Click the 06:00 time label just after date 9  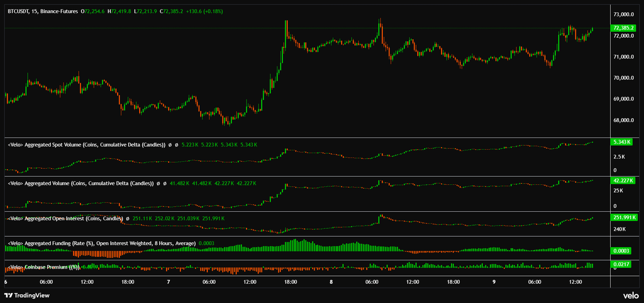[535, 283]
